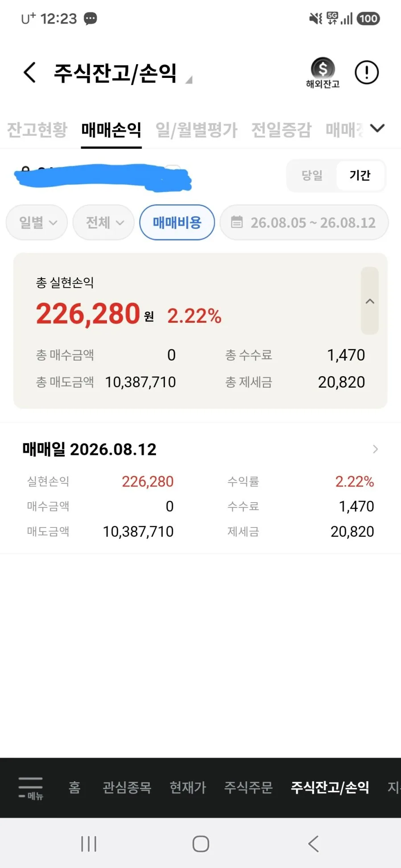Switch to the 일/월별평가 tab
401x868 pixels.
pos(196,130)
